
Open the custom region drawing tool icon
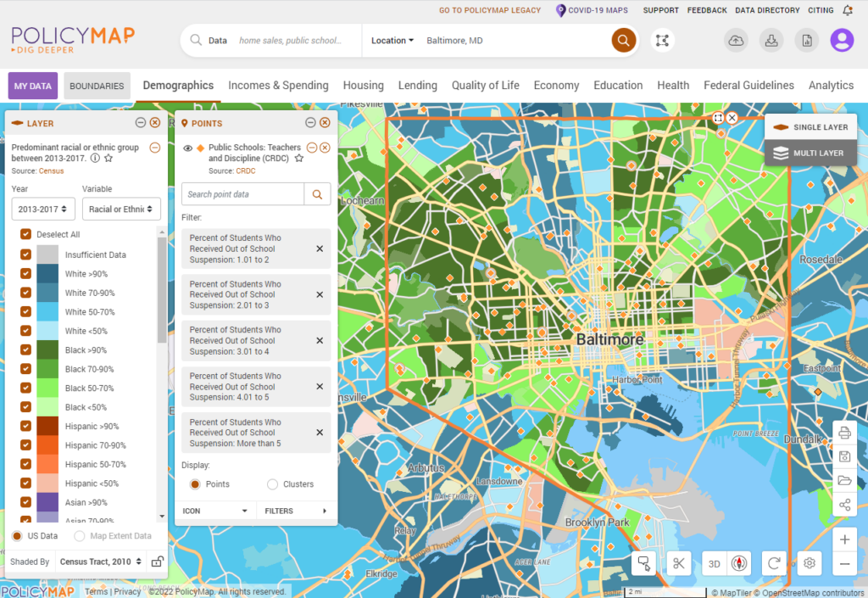click(662, 41)
